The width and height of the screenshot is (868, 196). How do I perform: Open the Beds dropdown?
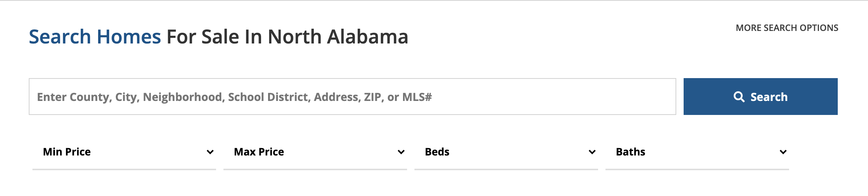[506, 152]
